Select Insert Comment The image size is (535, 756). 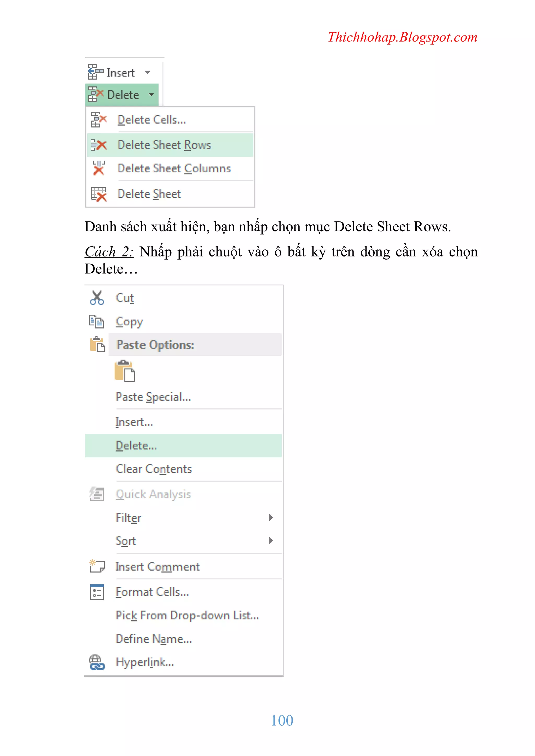pos(183,566)
